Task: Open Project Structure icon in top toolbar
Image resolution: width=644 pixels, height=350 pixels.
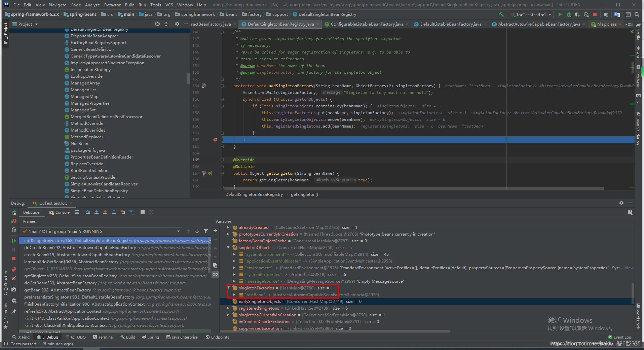Action: tap(606, 14)
